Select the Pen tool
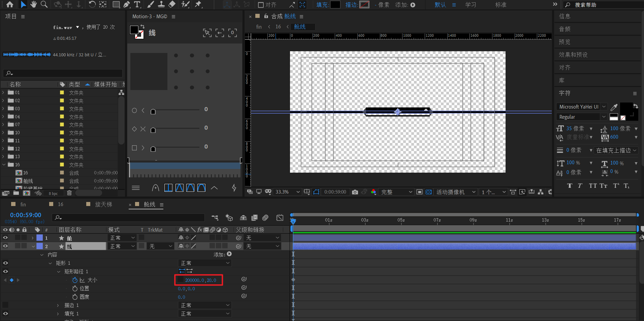Image resolution: width=644 pixels, height=321 pixels. click(127, 4)
